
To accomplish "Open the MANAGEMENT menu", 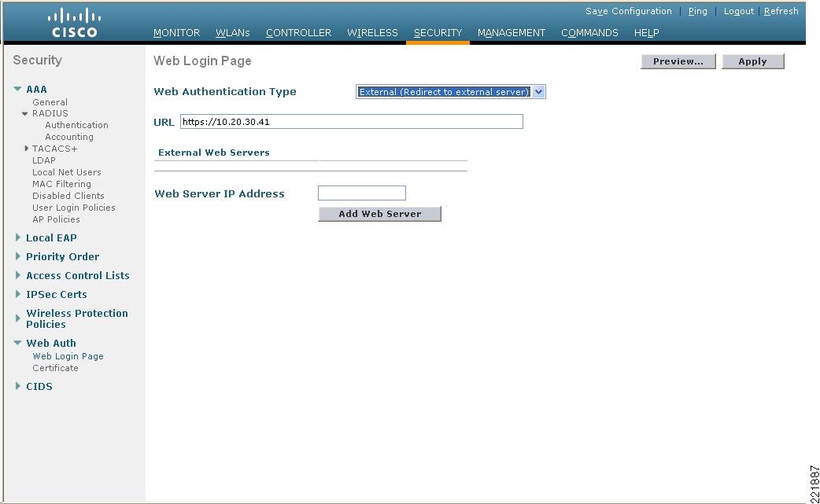I will pos(511,33).
